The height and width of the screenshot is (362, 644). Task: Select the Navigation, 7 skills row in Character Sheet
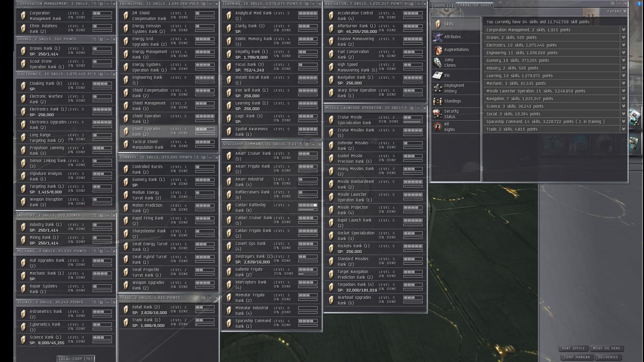[x=555, y=99]
